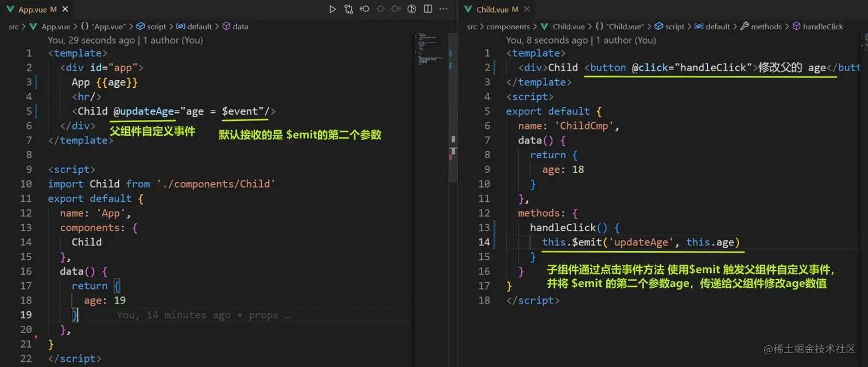Open the three-dots more actions menu
Image resolution: width=868 pixels, height=367 pixels.
click(x=443, y=9)
